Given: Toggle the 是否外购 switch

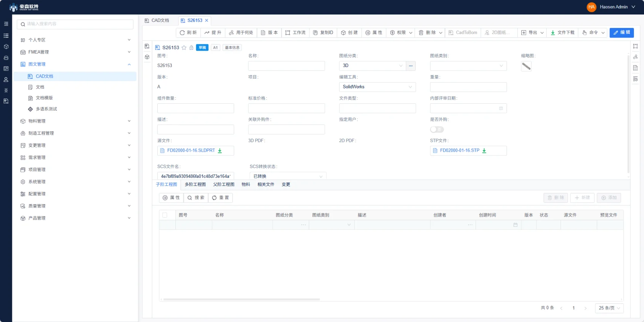Looking at the screenshot, I should 437,129.
